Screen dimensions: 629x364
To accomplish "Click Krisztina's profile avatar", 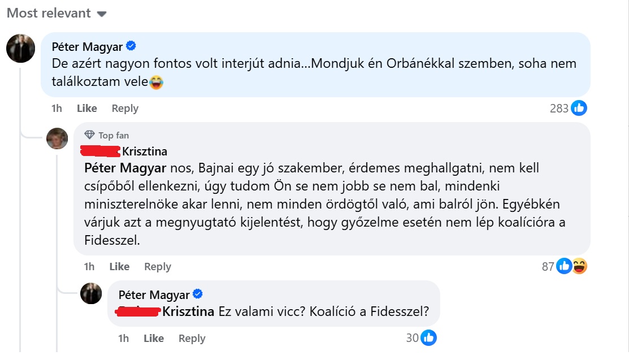I will click(x=57, y=138).
